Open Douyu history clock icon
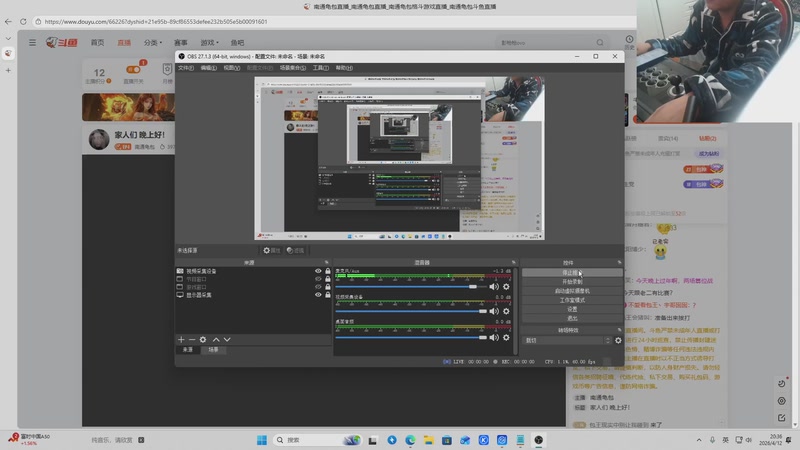Viewport: 800px width, 450px height. click(630, 40)
